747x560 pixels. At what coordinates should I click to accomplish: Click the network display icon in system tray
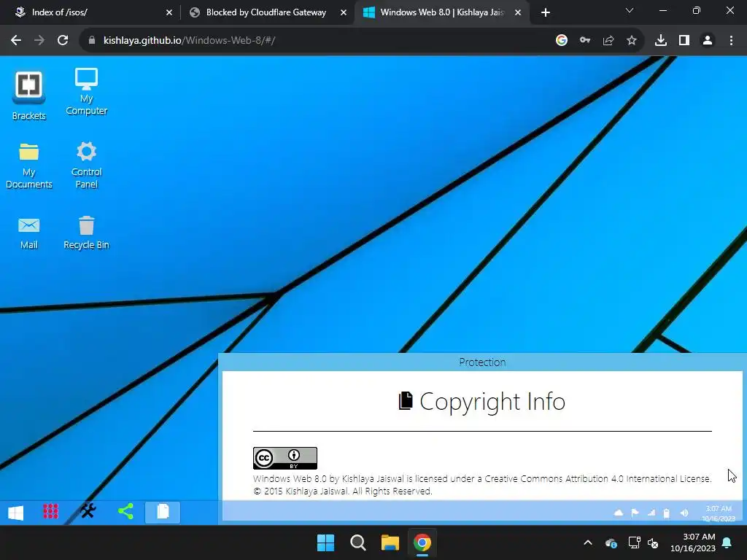pos(634,542)
